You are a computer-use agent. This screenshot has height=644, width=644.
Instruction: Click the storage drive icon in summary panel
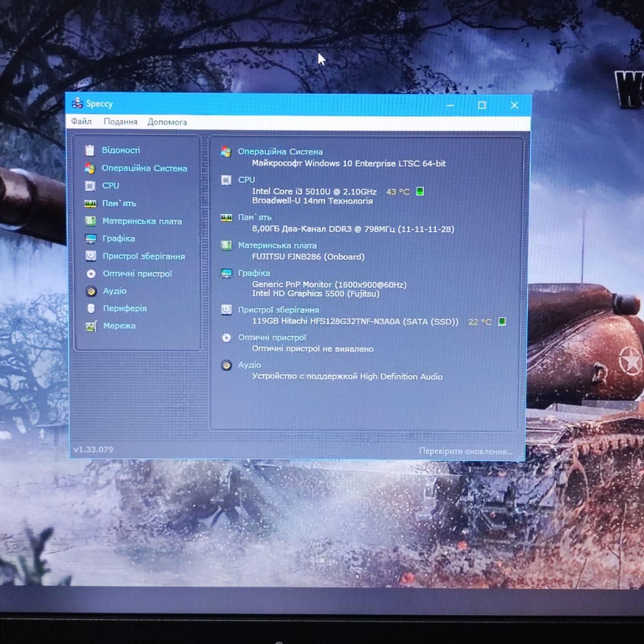pyautogui.click(x=226, y=309)
